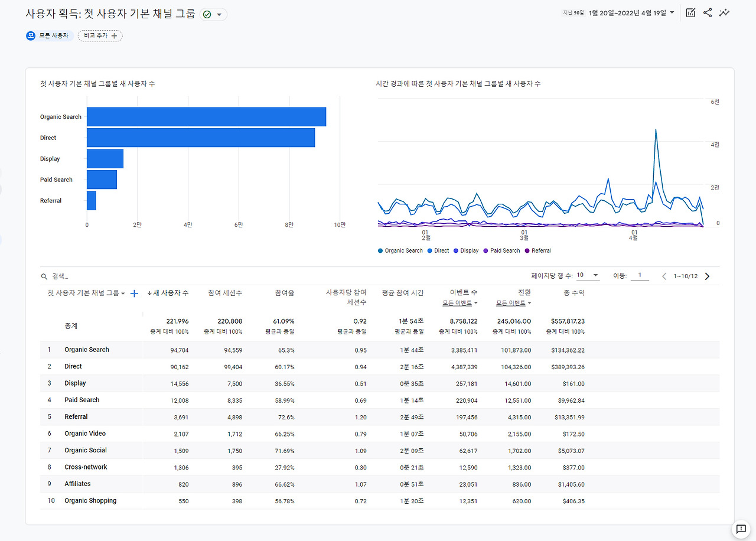Open the 첫 사용자 기본 채널 그룹 dimension dropdown
The width and height of the screenshot is (756, 541).
pyautogui.click(x=86, y=293)
